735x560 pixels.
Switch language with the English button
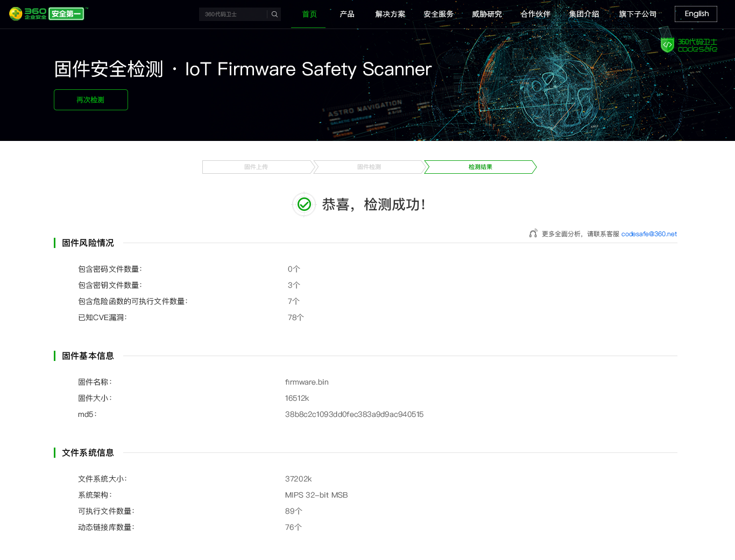point(696,14)
